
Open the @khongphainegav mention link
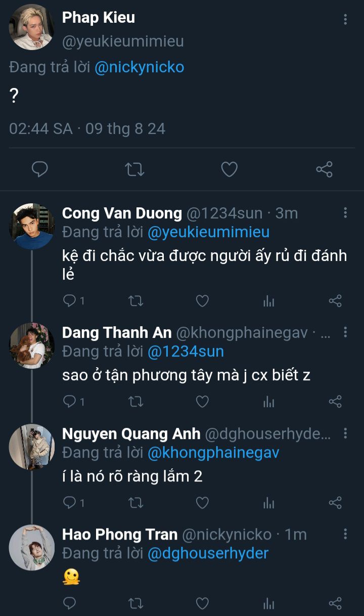[213, 452]
